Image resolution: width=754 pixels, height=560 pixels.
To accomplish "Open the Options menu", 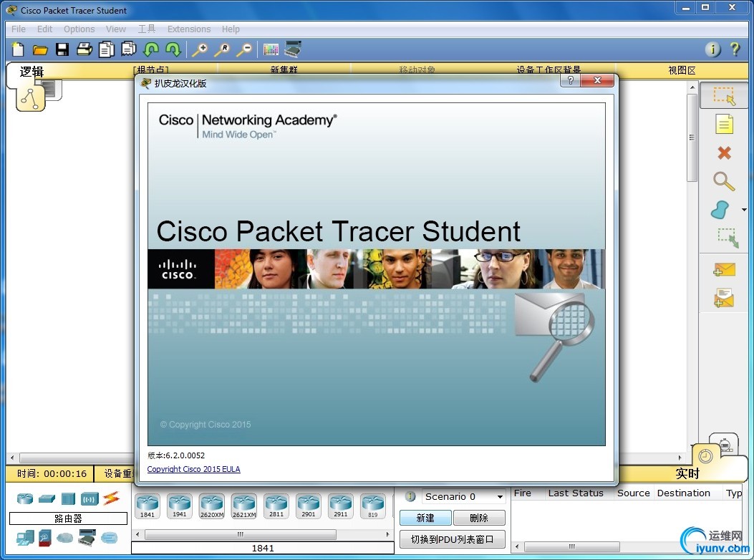I will (79, 29).
